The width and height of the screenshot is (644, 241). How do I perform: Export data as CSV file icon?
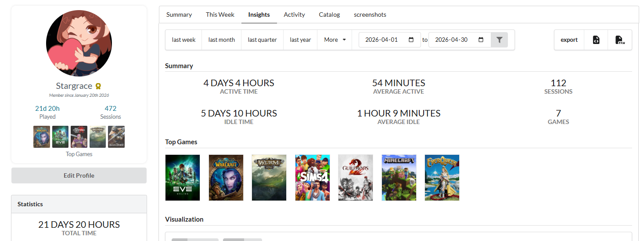tap(620, 40)
